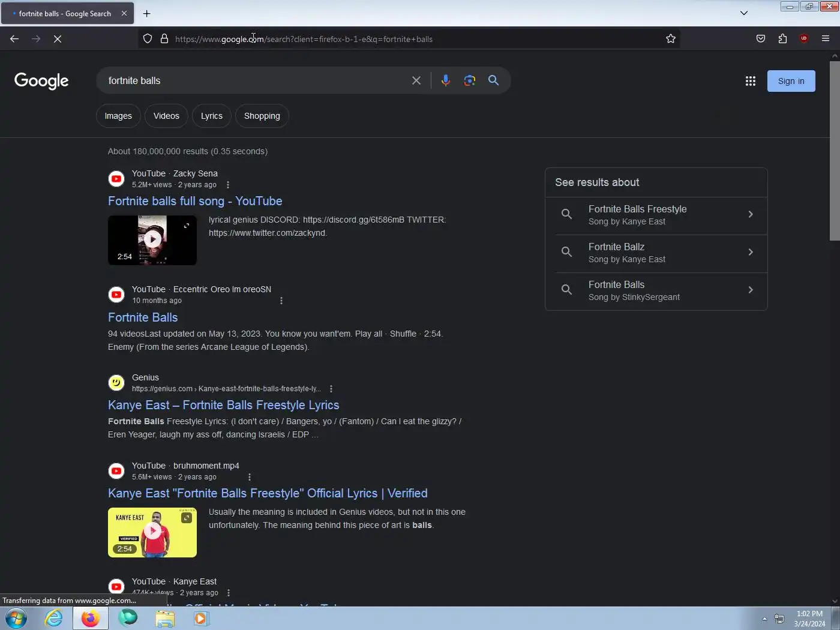View site security padlock info
840x630 pixels.
(164, 39)
